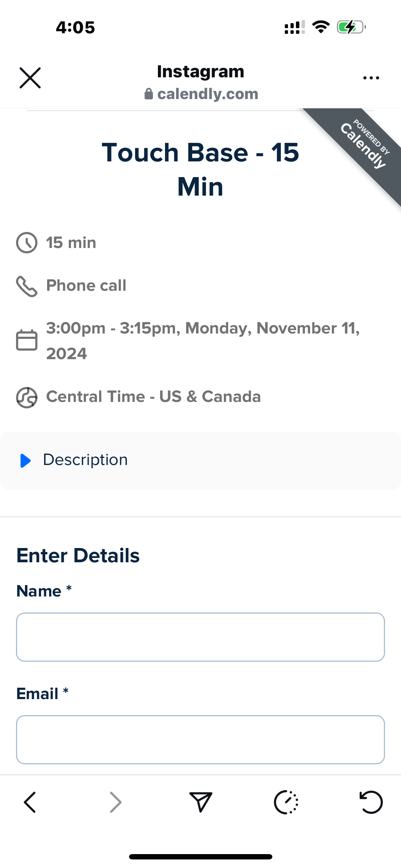Open the three-dot more options menu
Screen dimensions: 401x868
(x=371, y=78)
